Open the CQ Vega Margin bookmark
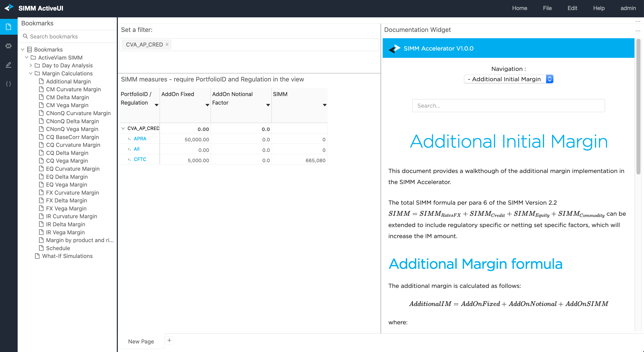Screen dimensions: 644x352 [67, 161]
